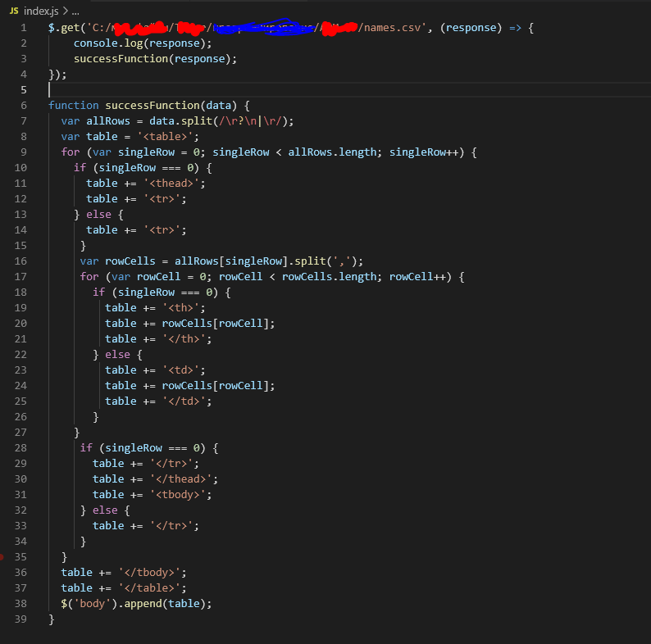Click the string '</td>' on line 25
The image size is (651, 644).
tap(184, 401)
